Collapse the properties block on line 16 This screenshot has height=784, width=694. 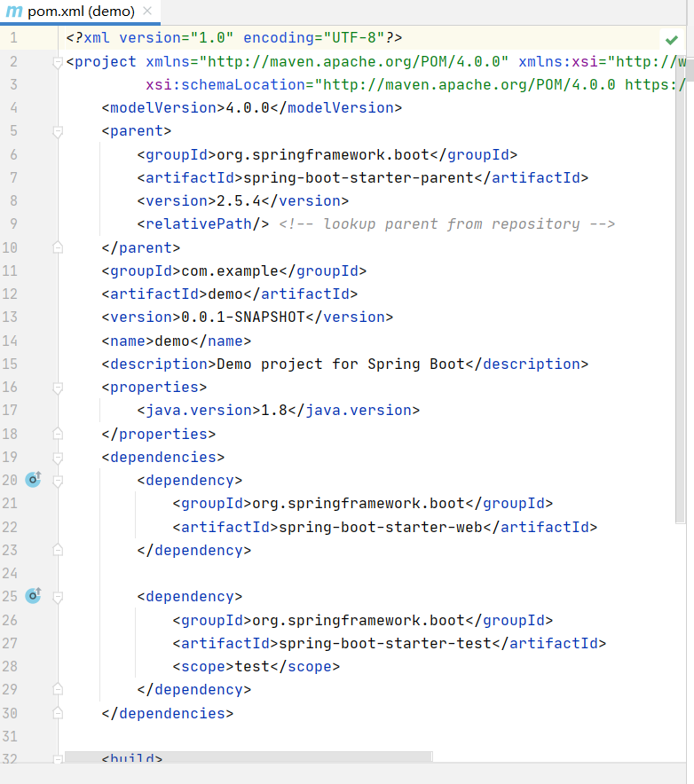[x=58, y=388]
